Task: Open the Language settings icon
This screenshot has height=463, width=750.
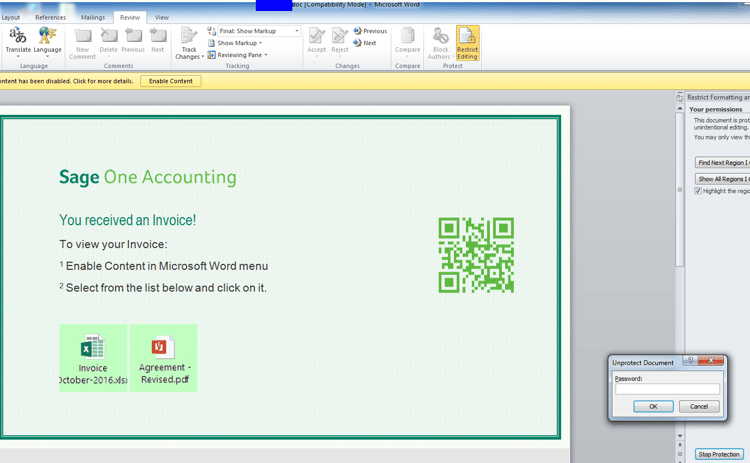Action: [47, 42]
